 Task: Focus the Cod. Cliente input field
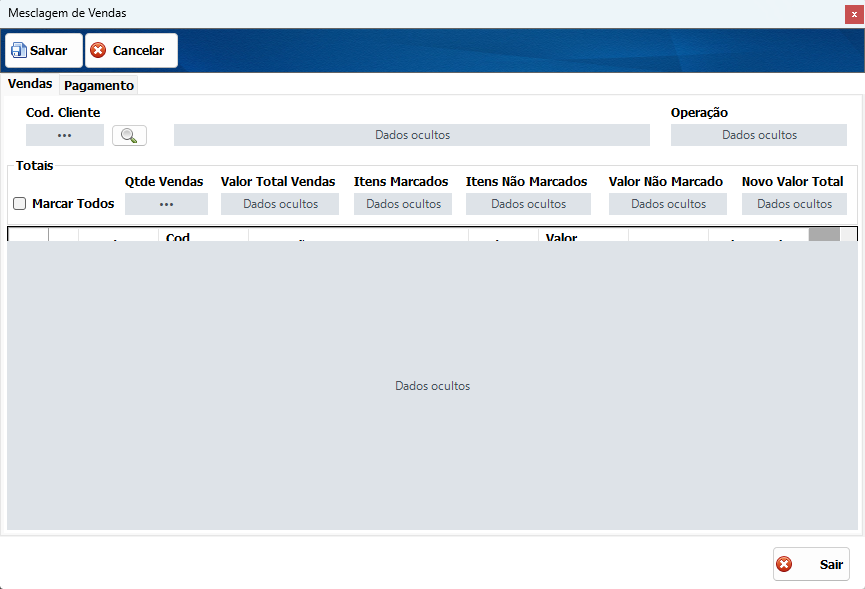click(x=65, y=135)
